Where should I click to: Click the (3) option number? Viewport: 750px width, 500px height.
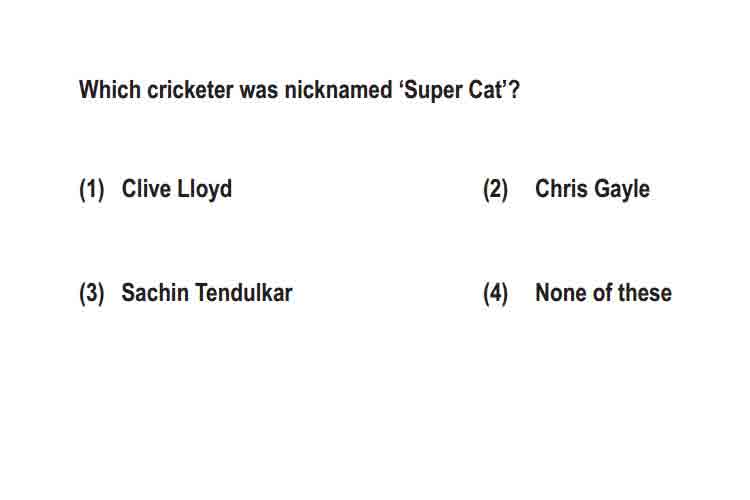(92, 293)
